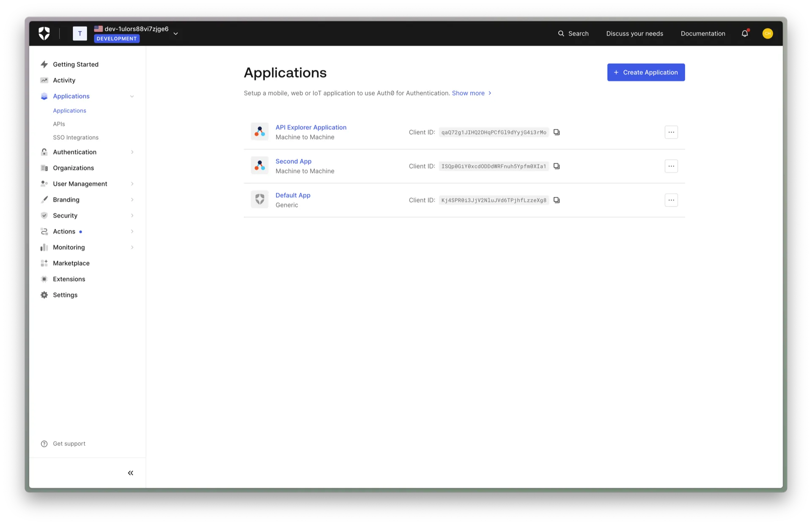Copy API Explorer Application client ID
The width and height of the screenshot is (812, 525).
pos(557,132)
